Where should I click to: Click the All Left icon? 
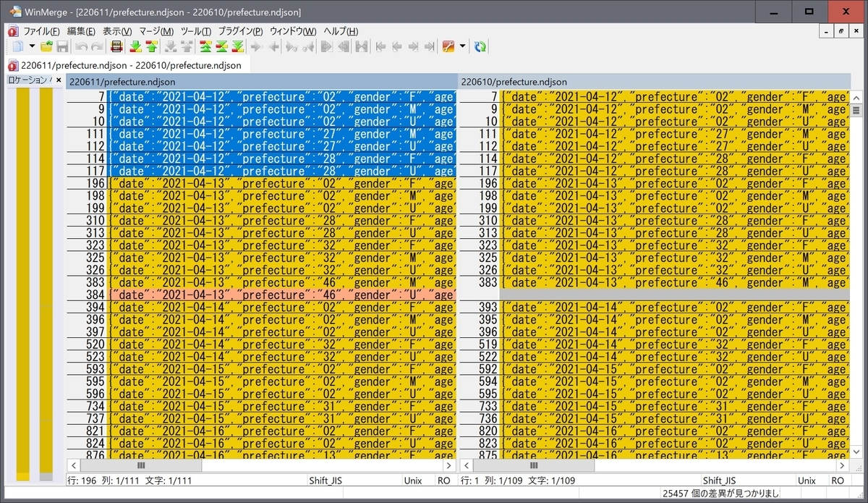pyautogui.click(x=343, y=46)
